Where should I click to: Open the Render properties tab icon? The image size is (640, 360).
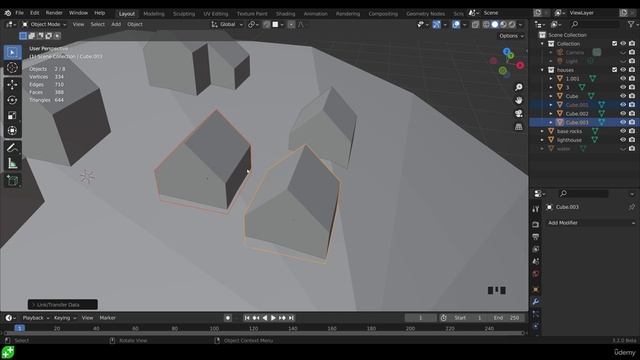tap(536, 224)
